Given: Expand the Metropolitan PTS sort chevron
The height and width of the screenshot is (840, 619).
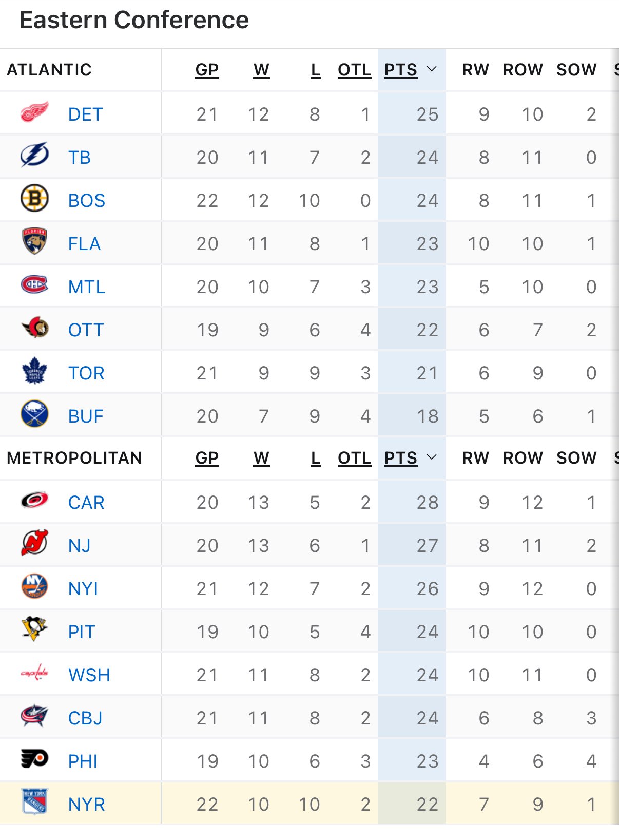Looking at the screenshot, I should pos(432,457).
